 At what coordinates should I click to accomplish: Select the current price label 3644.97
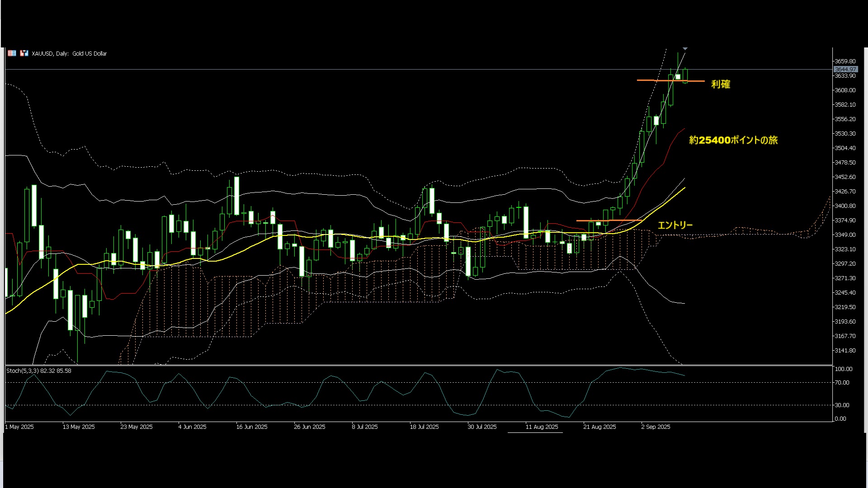click(845, 70)
